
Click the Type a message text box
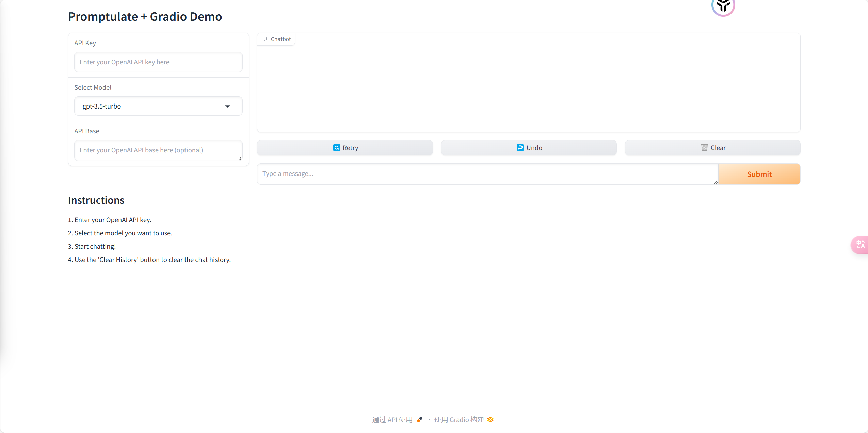click(487, 174)
